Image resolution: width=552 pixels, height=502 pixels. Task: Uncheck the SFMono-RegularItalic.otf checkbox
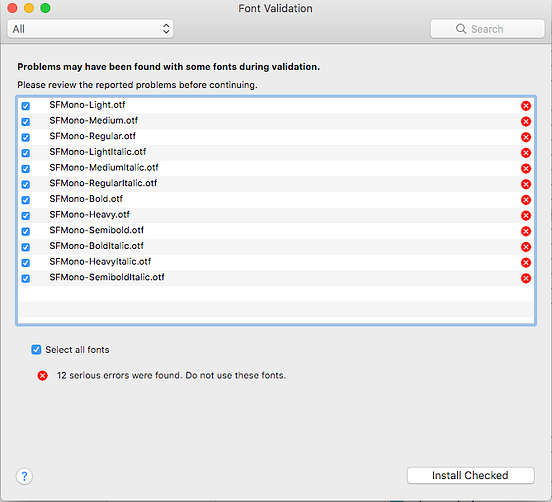coord(26,184)
